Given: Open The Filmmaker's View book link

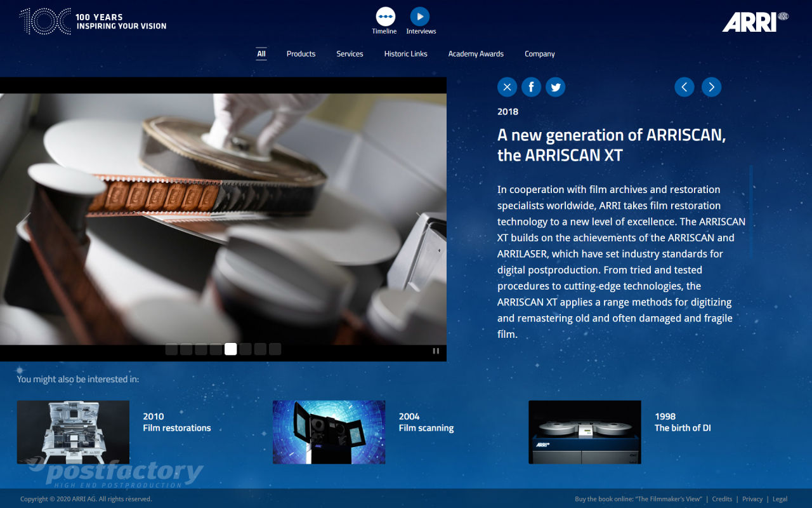Looking at the screenshot, I should (x=638, y=499).
